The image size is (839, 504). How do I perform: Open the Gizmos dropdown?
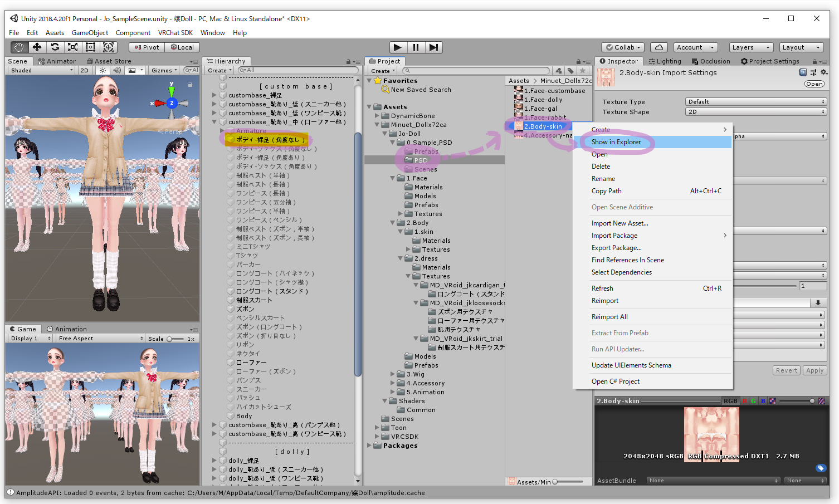(164, 70)
